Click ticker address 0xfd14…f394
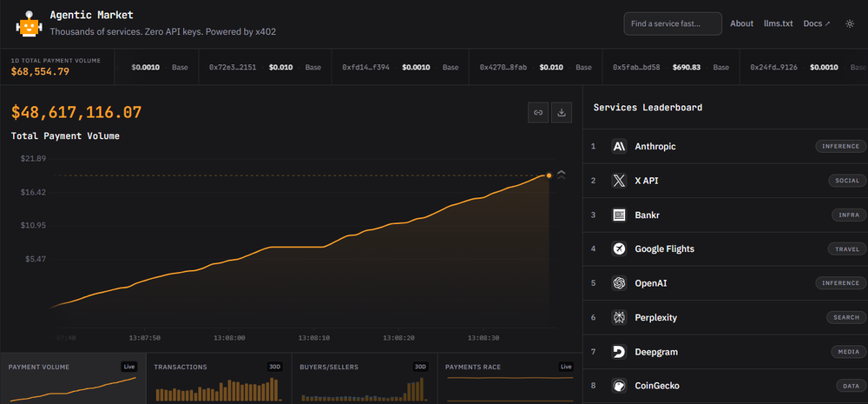 coord(366,67)
